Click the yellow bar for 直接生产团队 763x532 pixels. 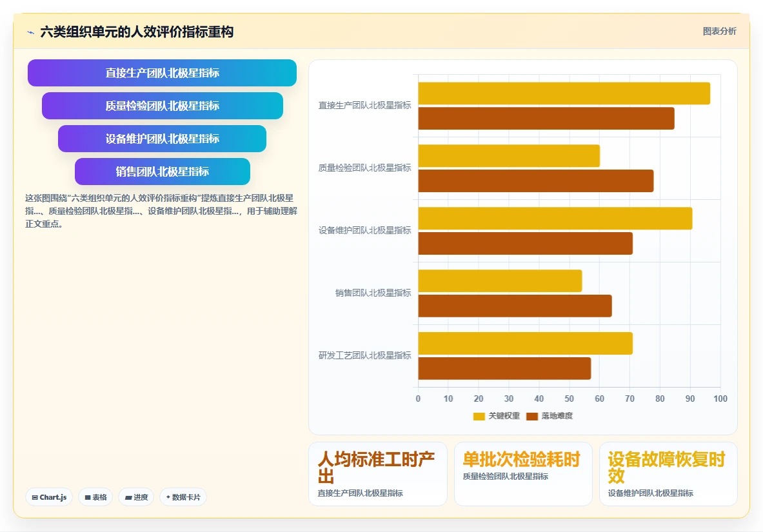[564, 94]
